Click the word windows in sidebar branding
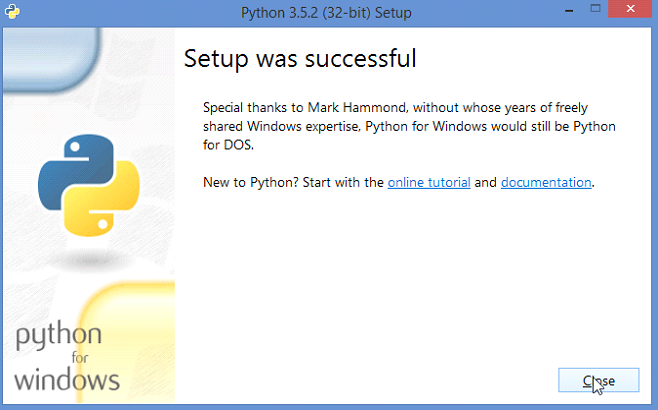Image resolution: width=658 pixels, height=410 pixels. 67,380
